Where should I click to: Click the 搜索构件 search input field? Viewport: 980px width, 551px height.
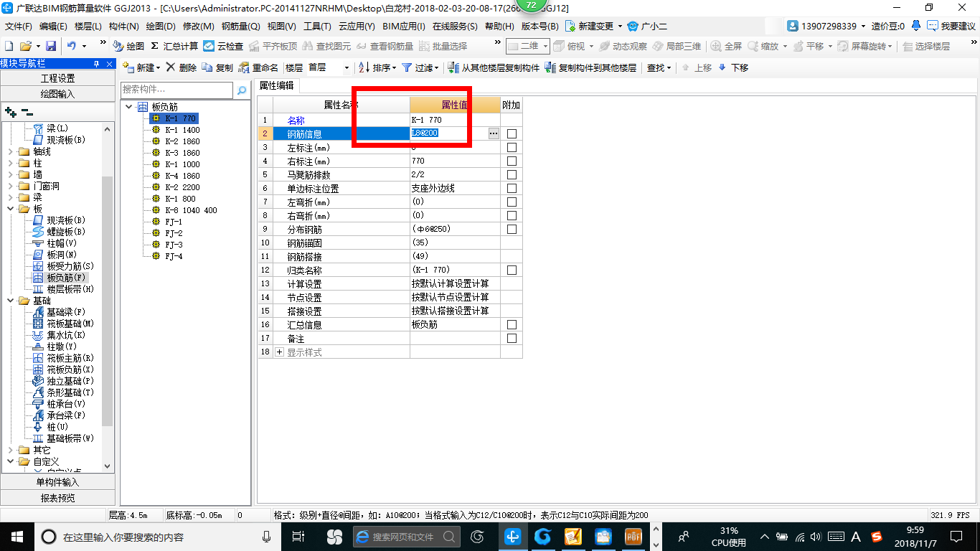tap(176, 90)
